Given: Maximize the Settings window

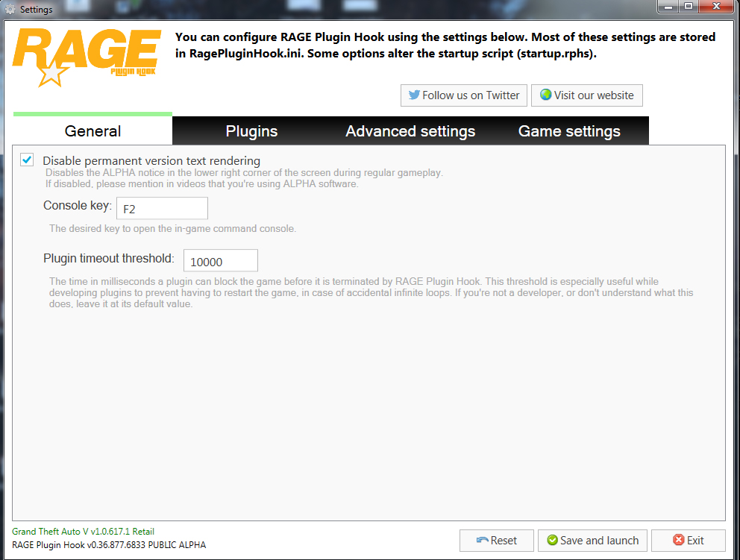Looking at the screenshot, I should (x=689, y=7).
